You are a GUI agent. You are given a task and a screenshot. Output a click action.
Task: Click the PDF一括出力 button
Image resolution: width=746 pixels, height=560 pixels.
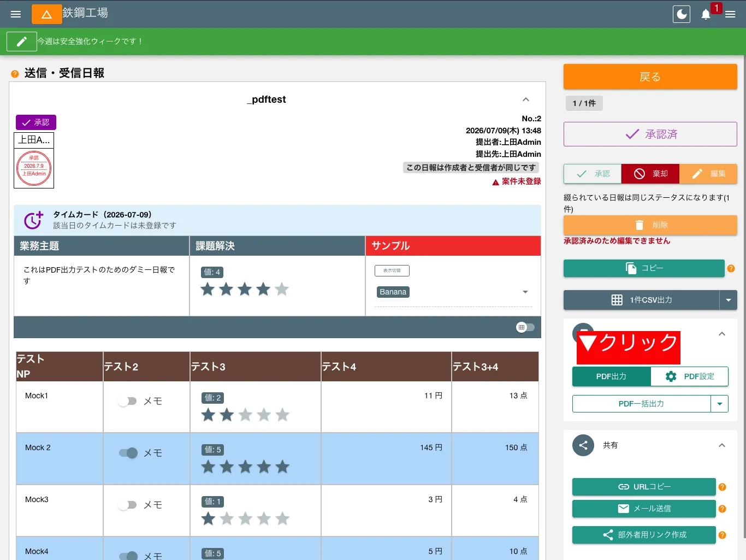[x=641, y=404]
